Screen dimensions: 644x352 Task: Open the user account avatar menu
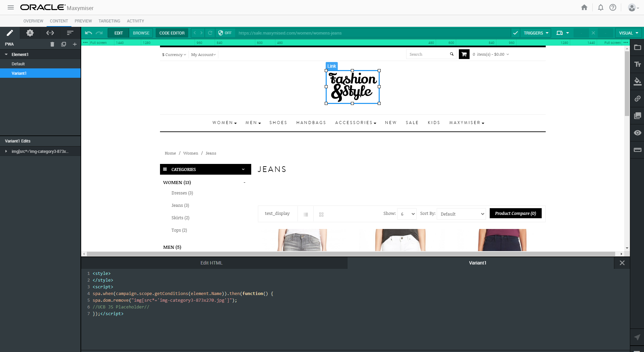click(633, 7)
